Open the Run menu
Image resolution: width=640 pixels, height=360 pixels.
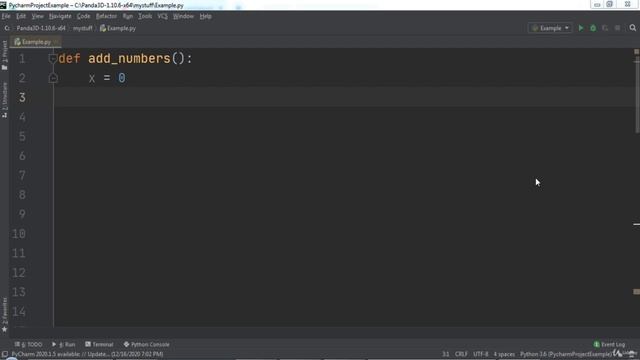point(128,16)
